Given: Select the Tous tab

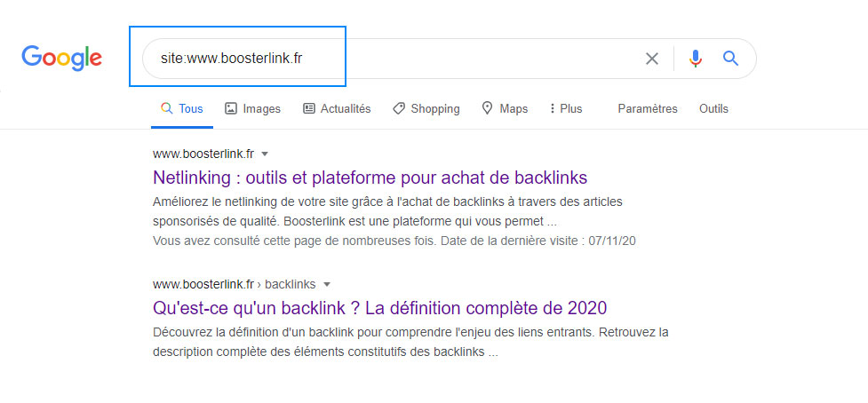Looking at the screenshot, I should 182,109.
